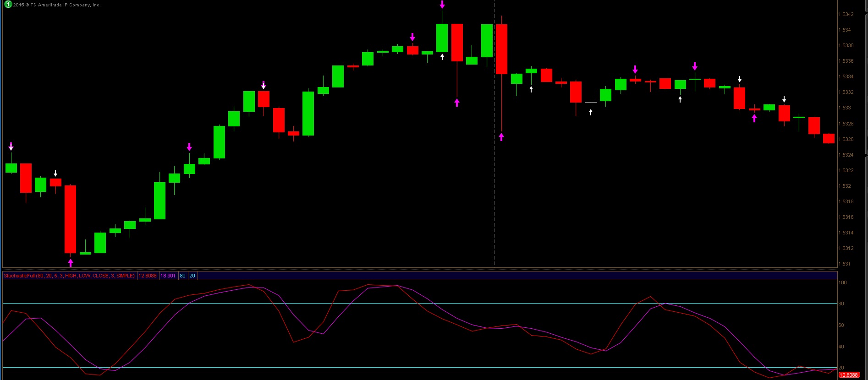This screenshot has width=868, height=380.
Task: Click the 1.5314 price axis label
Action: (846, 233)
